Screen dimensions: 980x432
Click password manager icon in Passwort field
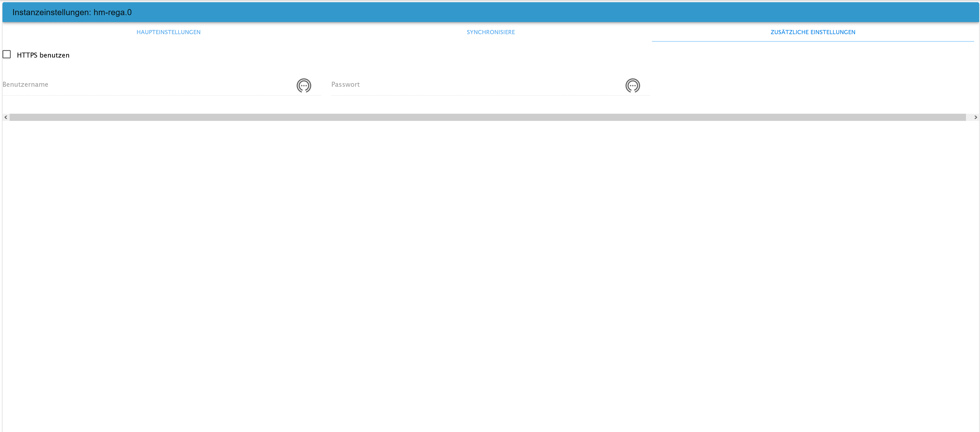tap(632, 86)
